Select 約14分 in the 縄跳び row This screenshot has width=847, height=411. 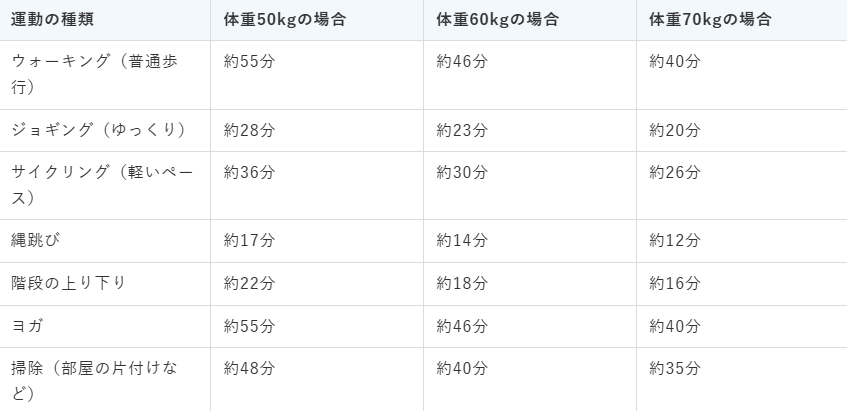462,240
